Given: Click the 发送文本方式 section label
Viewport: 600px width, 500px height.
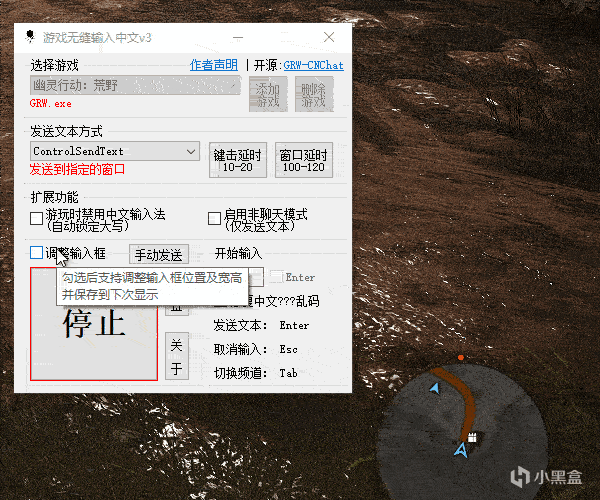Looking at the screenshot, I should 66,131.
